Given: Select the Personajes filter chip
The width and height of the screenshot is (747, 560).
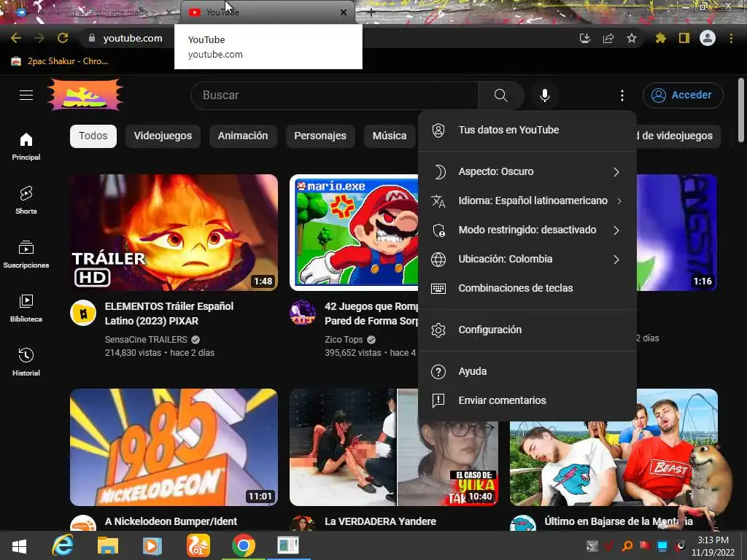Looking at the screenshot, I should pos(320,136).
